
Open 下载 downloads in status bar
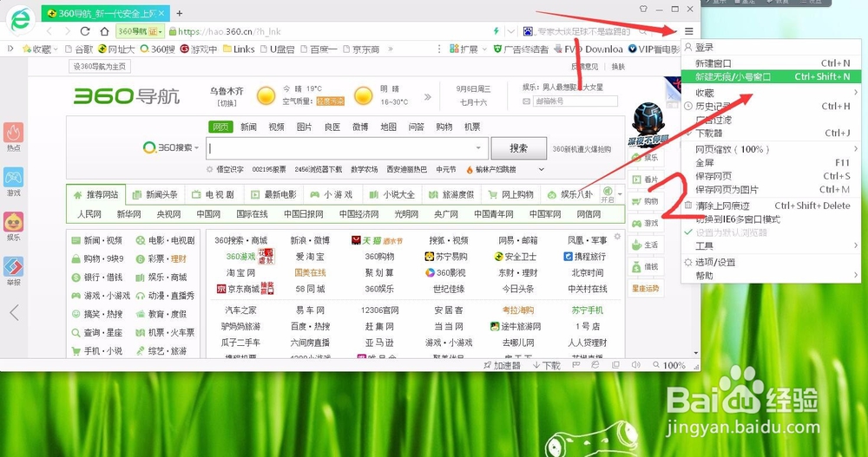point(547,365)
